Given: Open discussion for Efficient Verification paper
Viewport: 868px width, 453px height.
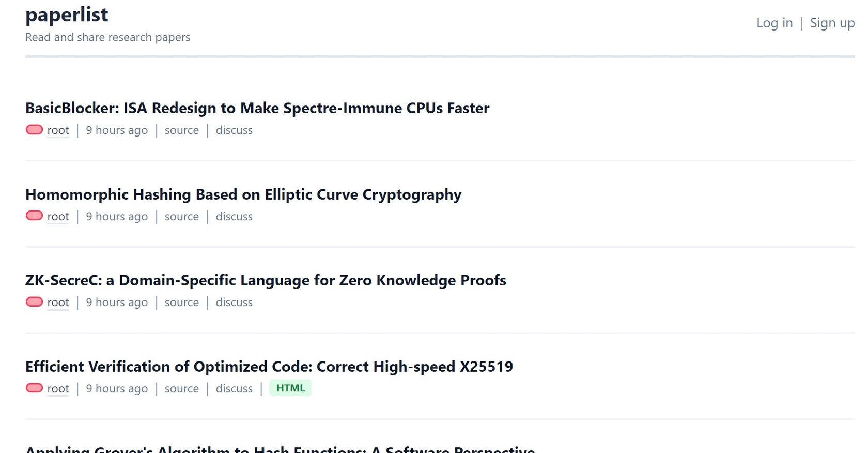Looking at the screenshot, I should click(234, 389).
